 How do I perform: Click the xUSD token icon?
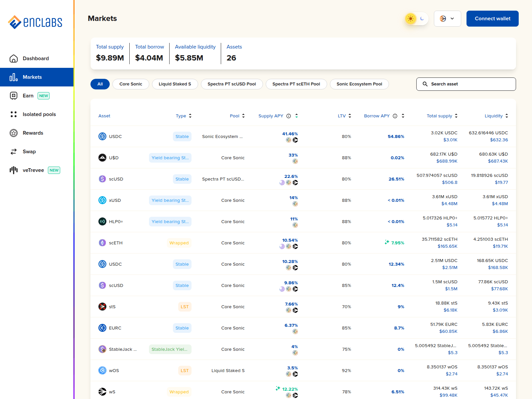point(102,200)
